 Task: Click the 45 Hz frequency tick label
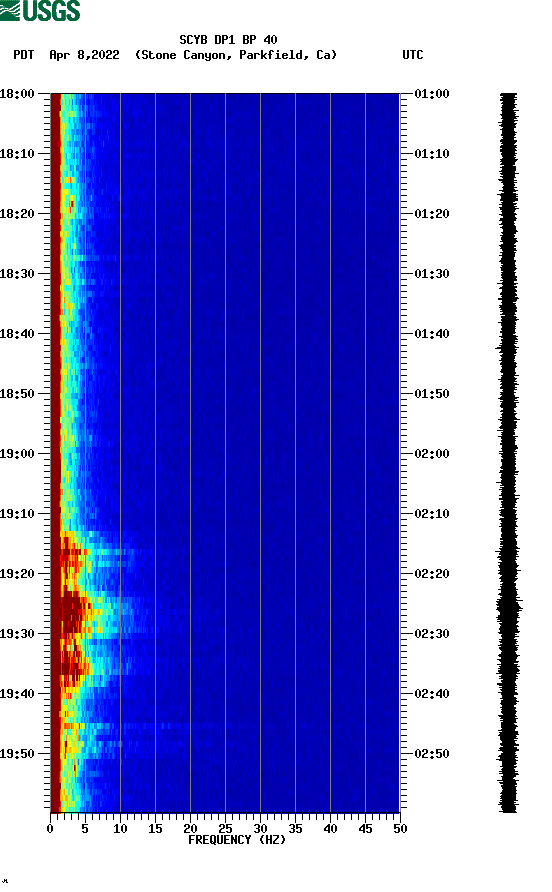point(365,829)
